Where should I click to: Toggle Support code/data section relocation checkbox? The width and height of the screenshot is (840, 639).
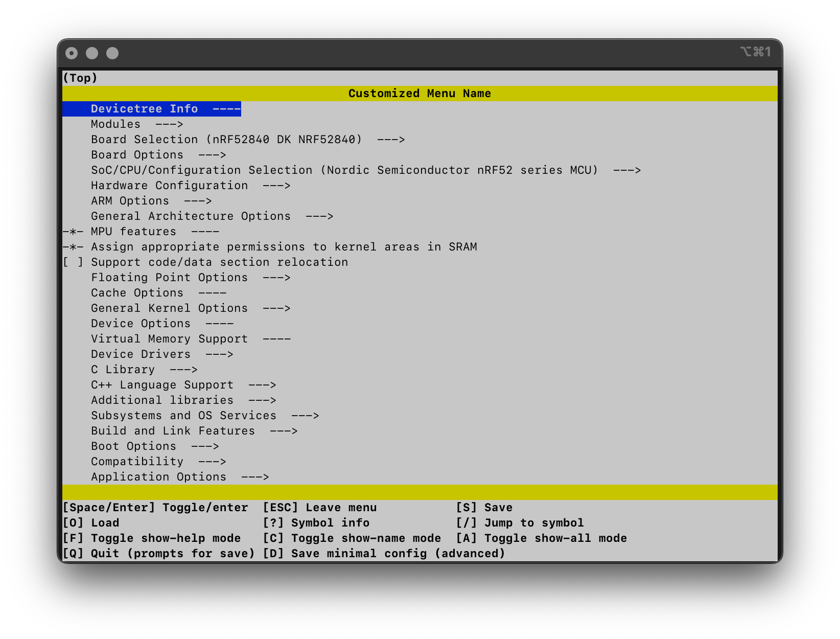[x=73, y=262]
